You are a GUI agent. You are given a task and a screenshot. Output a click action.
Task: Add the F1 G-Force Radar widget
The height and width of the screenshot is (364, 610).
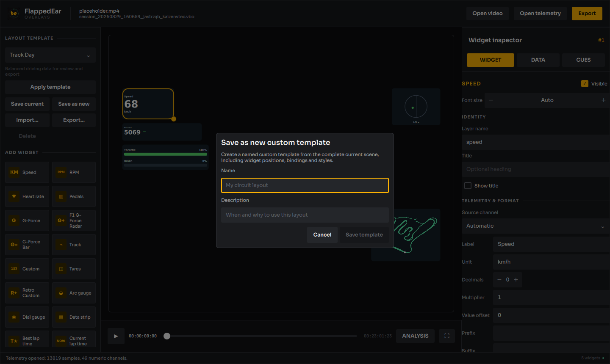[x=74, y=221]
